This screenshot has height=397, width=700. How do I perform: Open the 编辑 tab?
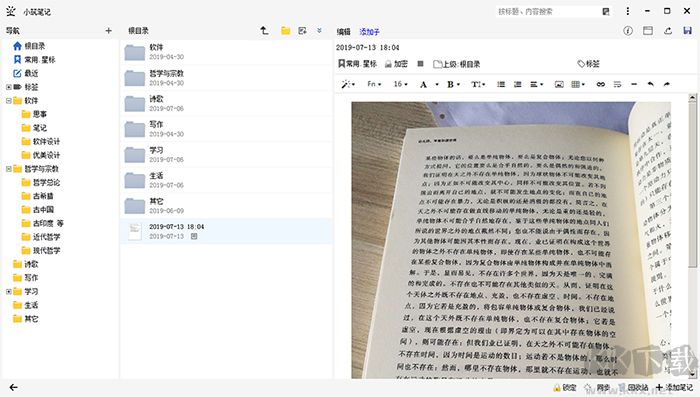pos(343,32)
